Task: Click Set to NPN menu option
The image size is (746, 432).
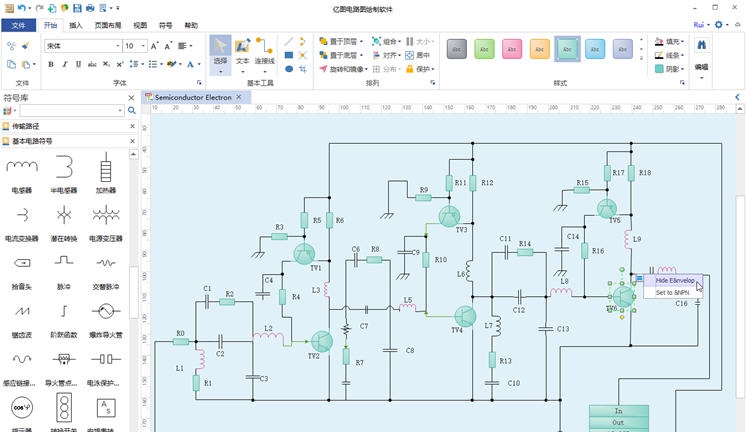Action: coord(673,293)
